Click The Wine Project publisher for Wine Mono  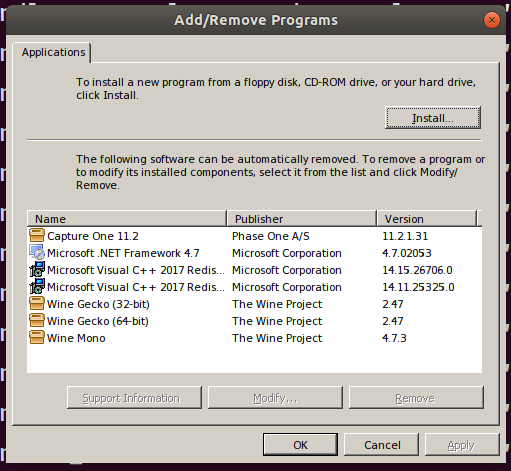click(x=277, y=338)
